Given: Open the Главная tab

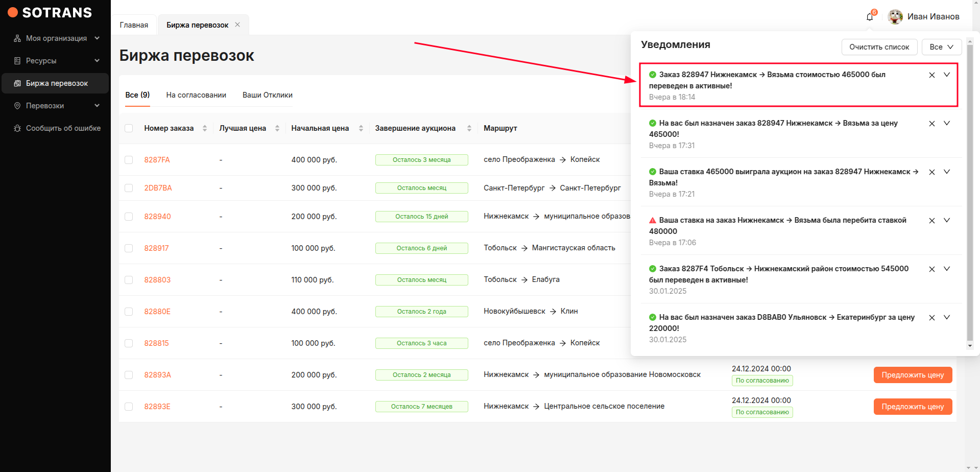Looking at the screenshot, I should (134, 25).
